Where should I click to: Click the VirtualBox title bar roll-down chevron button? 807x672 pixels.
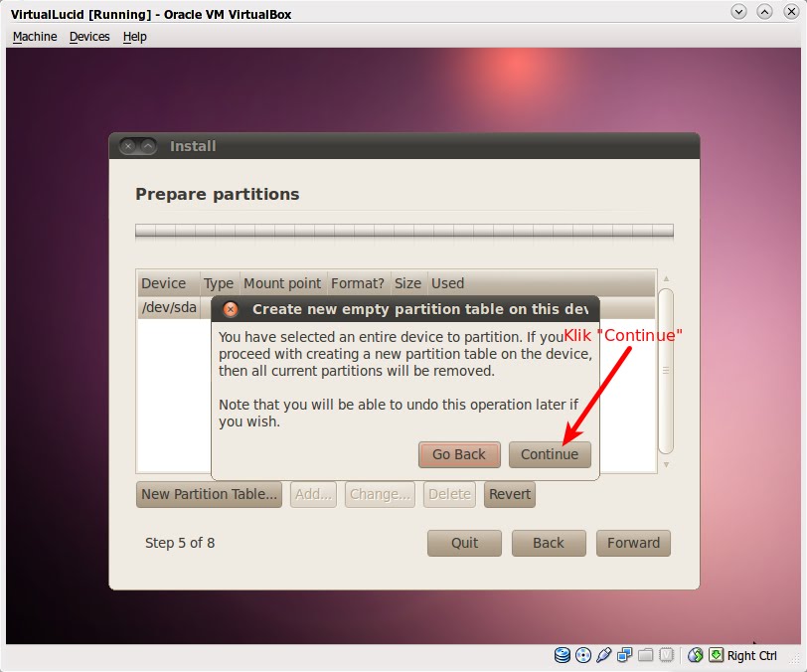pos(739,11)
